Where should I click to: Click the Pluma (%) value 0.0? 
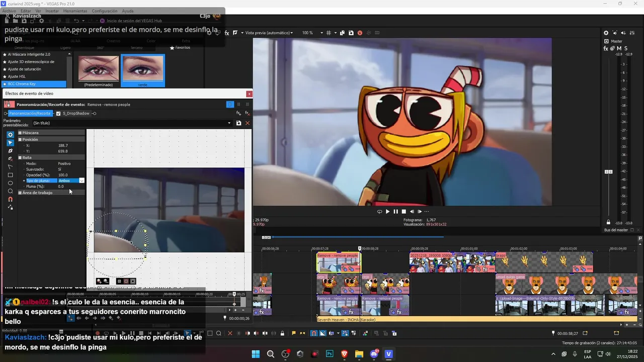61,187
